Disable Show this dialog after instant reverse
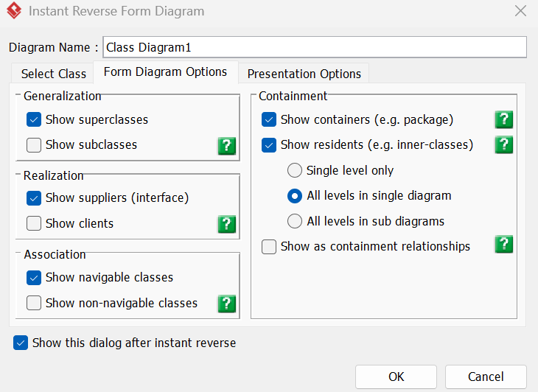 pyautogui.click(x=21, y=343)
